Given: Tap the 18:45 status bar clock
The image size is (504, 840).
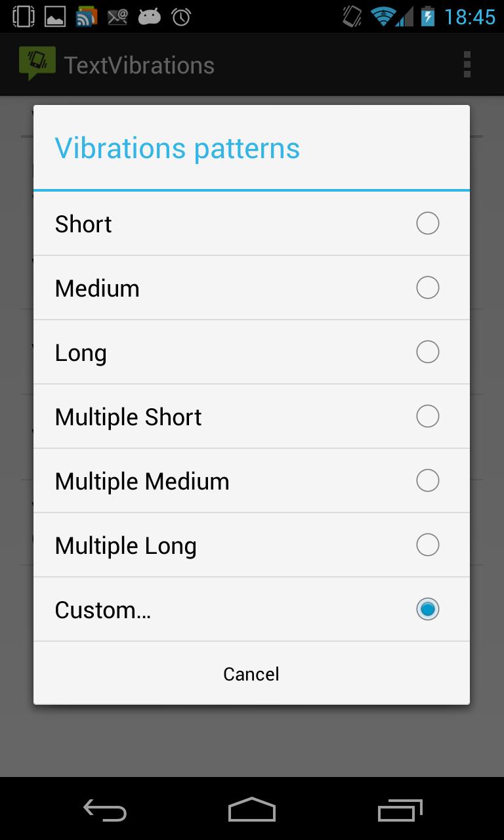Looking at the screenshot, I should [x=469, y=16].
